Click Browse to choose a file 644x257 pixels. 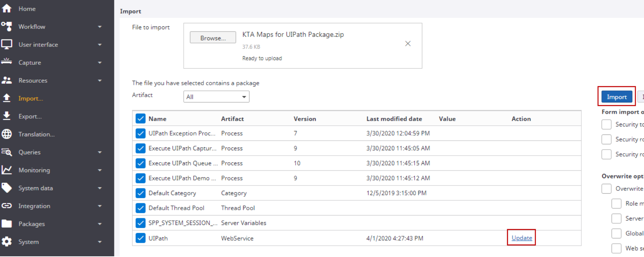click(x=213, y=38)
